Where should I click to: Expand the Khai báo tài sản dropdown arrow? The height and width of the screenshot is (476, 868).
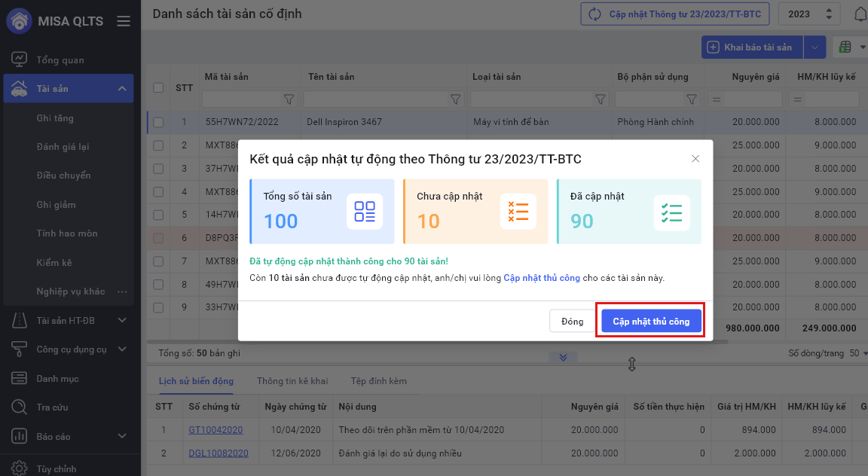(x=814, y=47)
